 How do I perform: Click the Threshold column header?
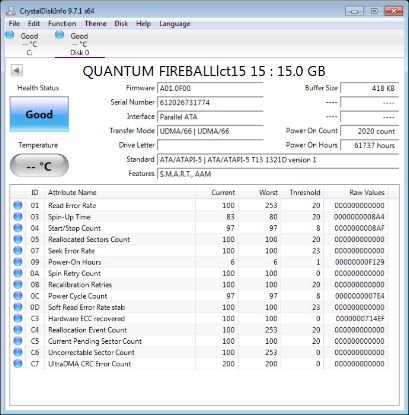(302, 192)
